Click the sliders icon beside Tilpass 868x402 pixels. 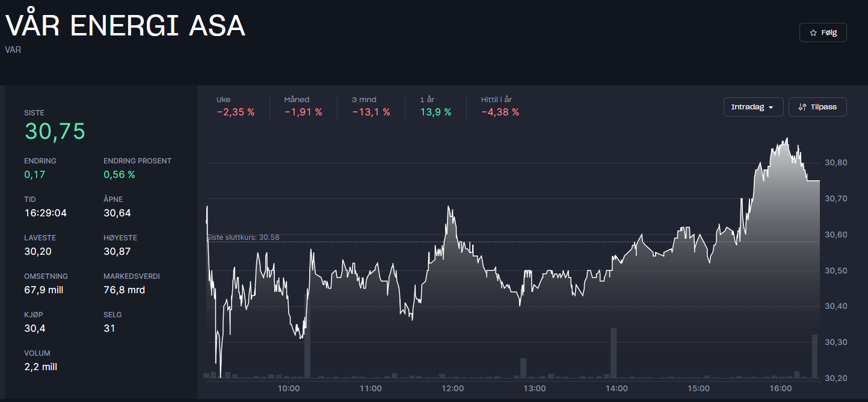click(802, 107)
